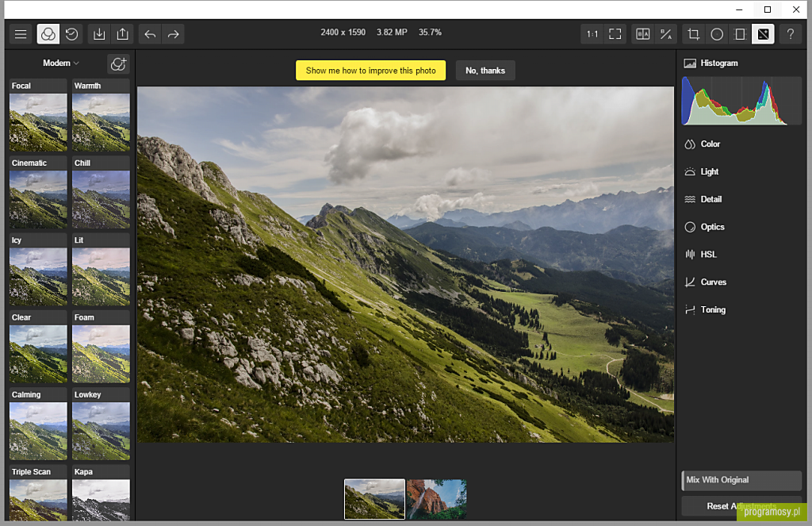Apply the Chill filter
The image size is (812, 526).
tap(101, 193)
